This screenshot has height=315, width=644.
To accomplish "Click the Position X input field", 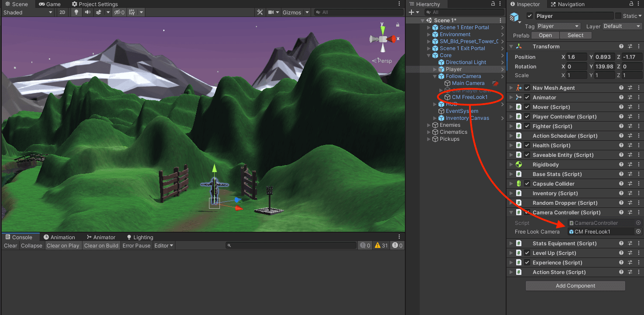I will tap(576, 57).
